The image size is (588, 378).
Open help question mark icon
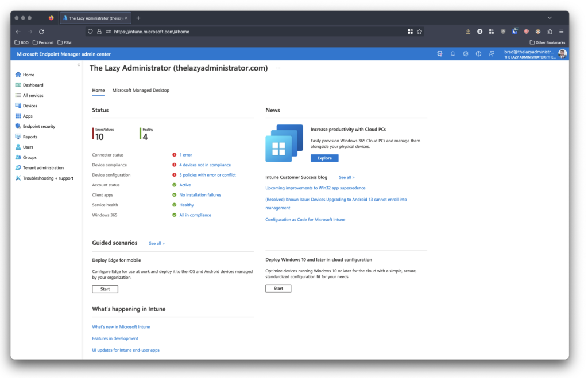pos(478,54)
